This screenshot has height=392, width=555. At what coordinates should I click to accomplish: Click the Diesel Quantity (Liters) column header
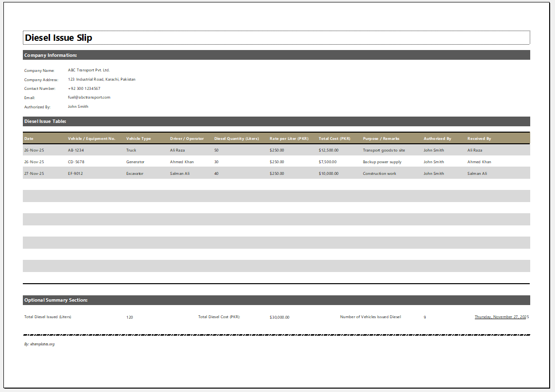point(237,138)
